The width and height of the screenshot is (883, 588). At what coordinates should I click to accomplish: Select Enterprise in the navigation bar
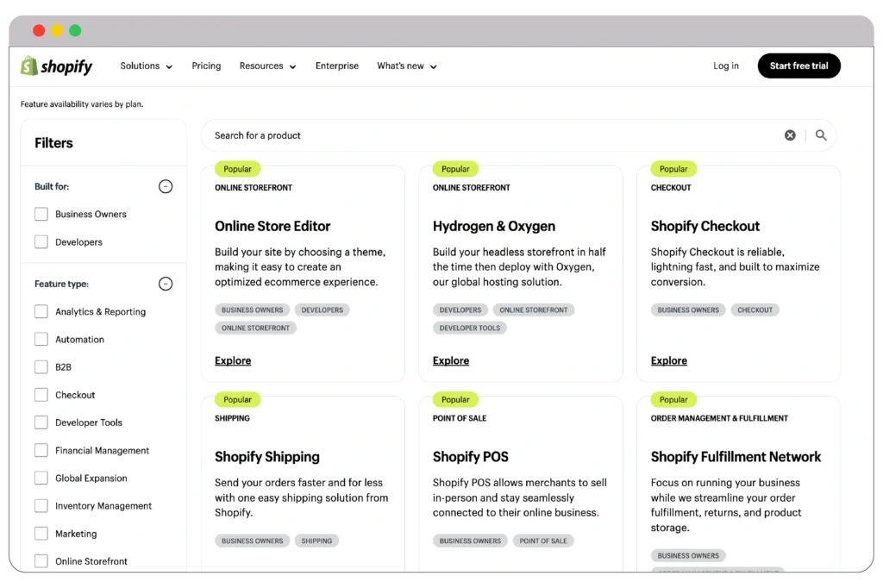(337, 66)
